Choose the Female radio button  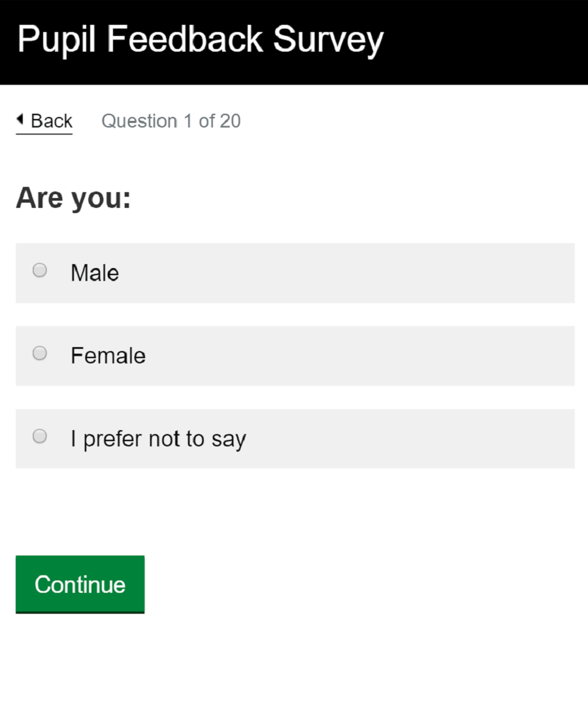40,353
